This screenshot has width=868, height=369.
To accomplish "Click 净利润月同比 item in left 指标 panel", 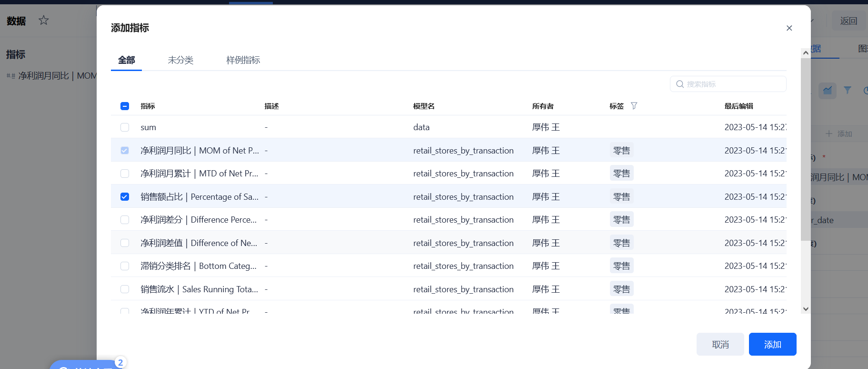I will [x=51, y=76].
